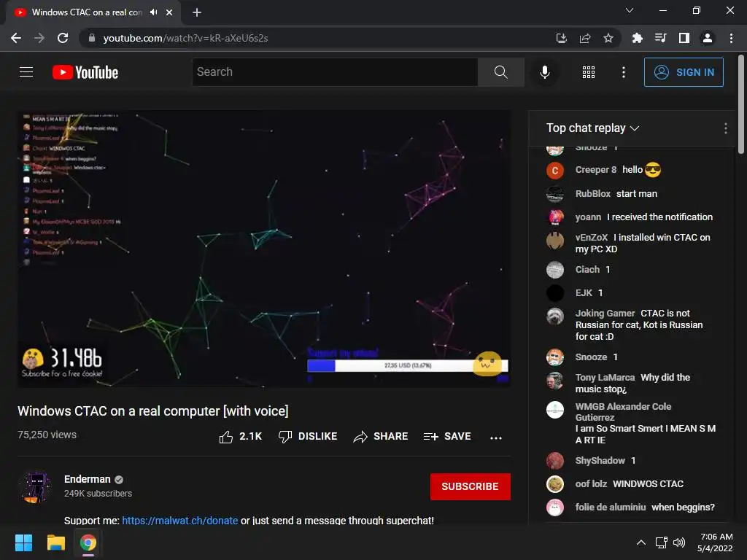Screen dimensions: 747x560
Task: Click into the YouTube search field
Action: pos(335,72)
